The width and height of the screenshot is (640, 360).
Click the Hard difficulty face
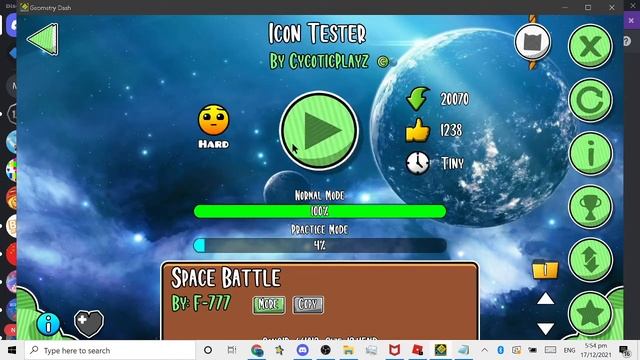(x=213, y=120)
